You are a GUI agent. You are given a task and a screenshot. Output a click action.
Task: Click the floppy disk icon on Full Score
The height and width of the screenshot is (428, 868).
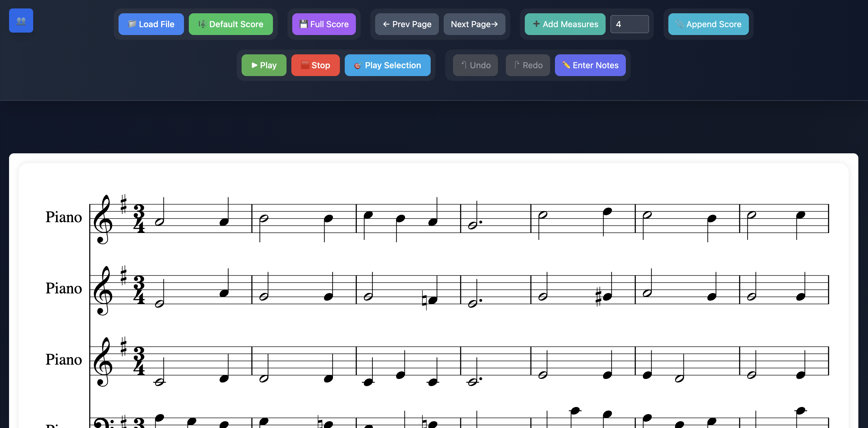click(x=304, y=24)
